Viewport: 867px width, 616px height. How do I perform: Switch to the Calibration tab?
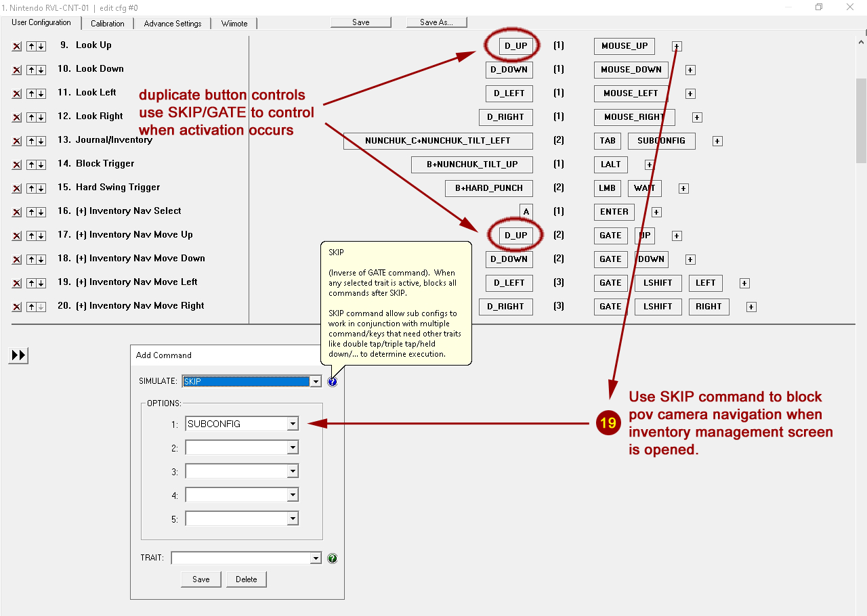coord(108,23)
